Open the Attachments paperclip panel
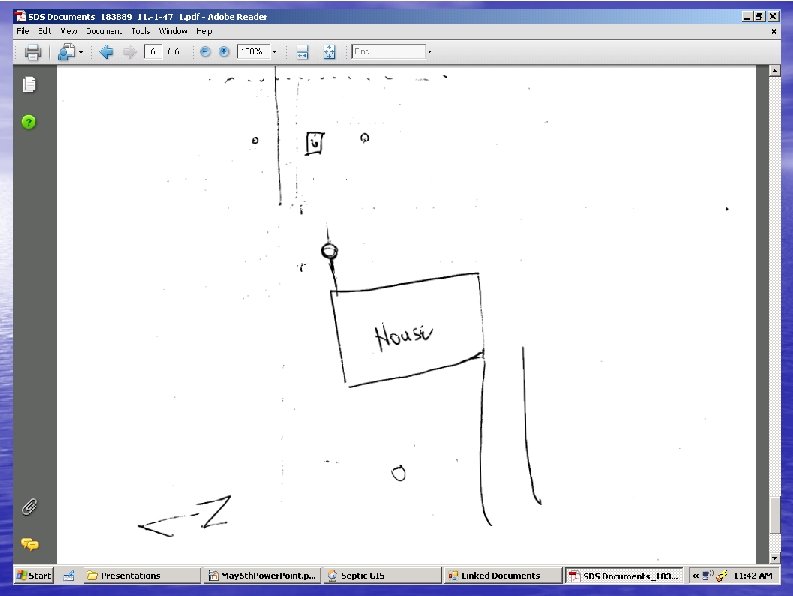The width and height of the screenshot is (793, 596). coord(29,506)
